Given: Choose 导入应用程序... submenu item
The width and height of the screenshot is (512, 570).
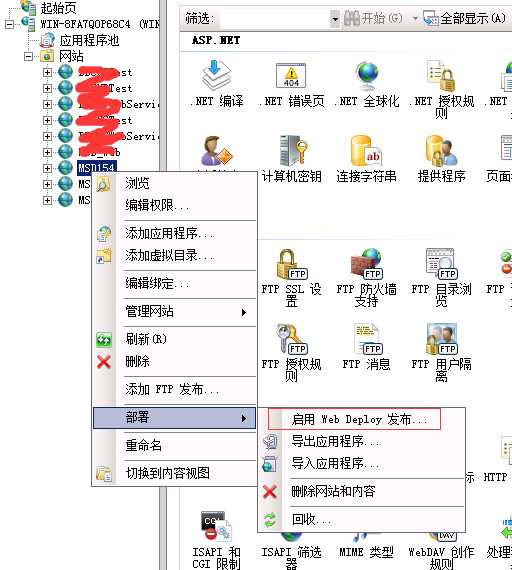Looking at the screenshot, I should pyautogui.click(x=362, y=463).
